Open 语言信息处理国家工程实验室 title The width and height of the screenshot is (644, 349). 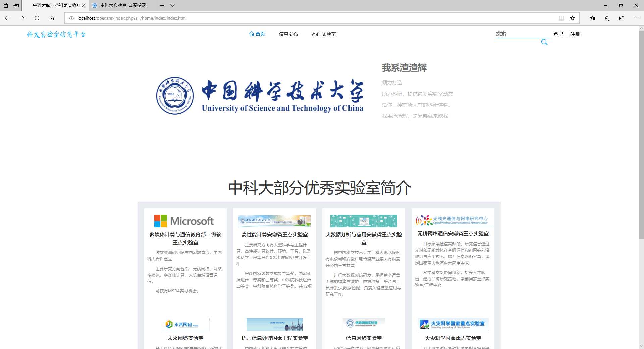tap(274, 338)
